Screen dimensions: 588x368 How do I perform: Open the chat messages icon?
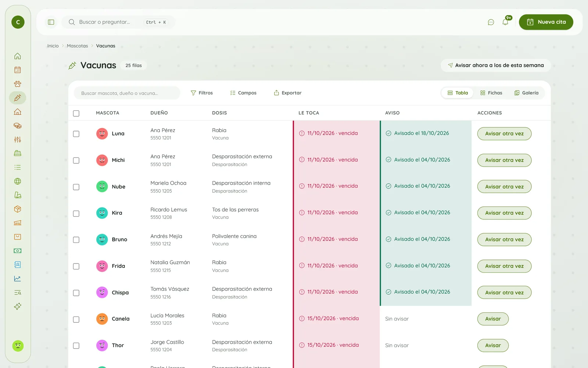tap(491, 22)
